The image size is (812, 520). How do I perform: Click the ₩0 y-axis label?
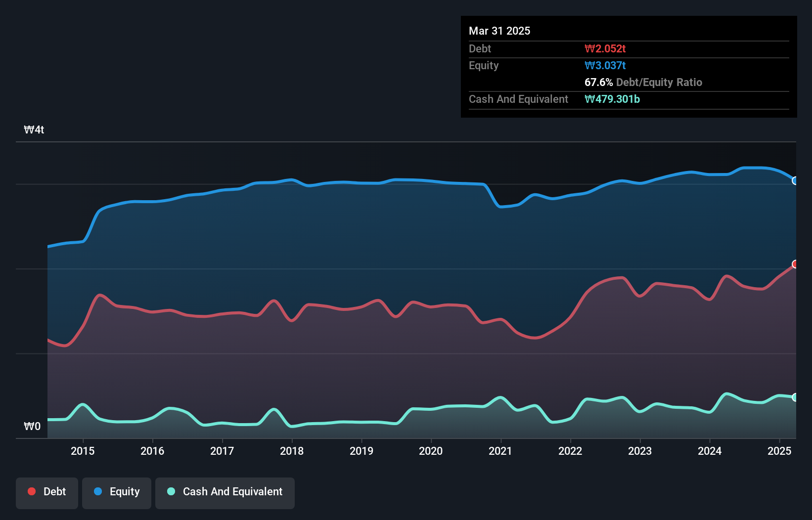pos(32,426)
